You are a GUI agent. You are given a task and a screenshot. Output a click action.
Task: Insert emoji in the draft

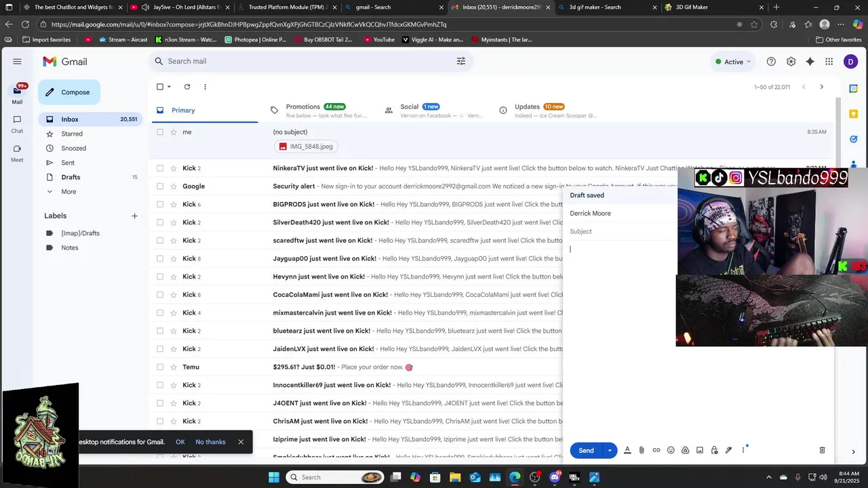(x=671, y=450)
